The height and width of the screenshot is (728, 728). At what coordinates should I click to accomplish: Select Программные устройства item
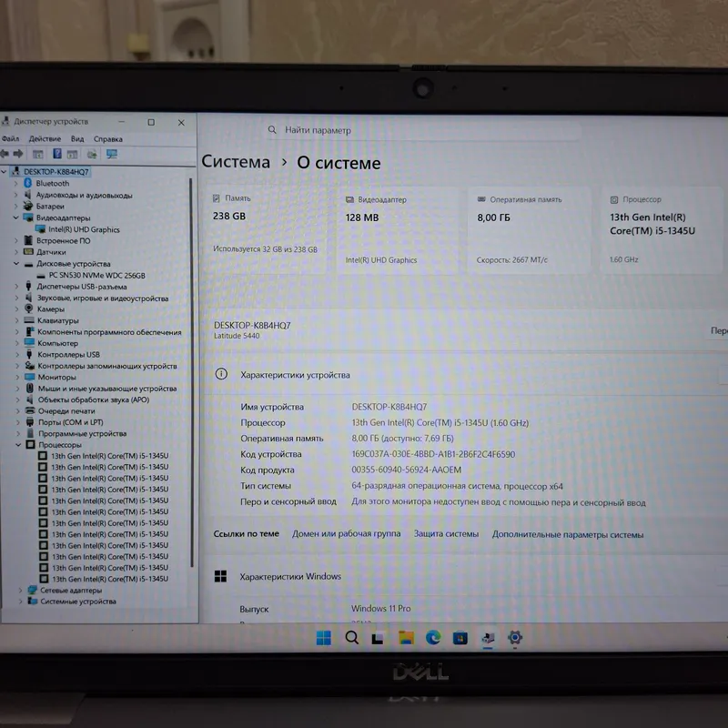tap(82, 433)
